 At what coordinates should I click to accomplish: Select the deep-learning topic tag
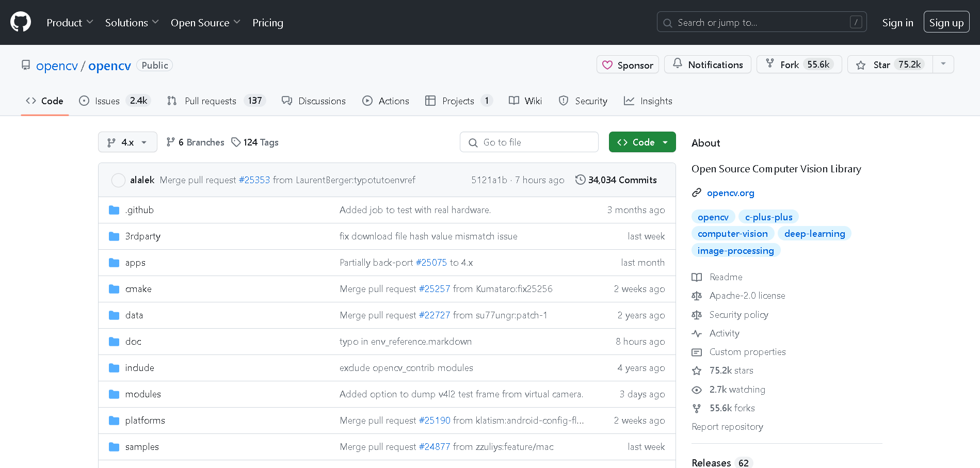pos(814,234)
